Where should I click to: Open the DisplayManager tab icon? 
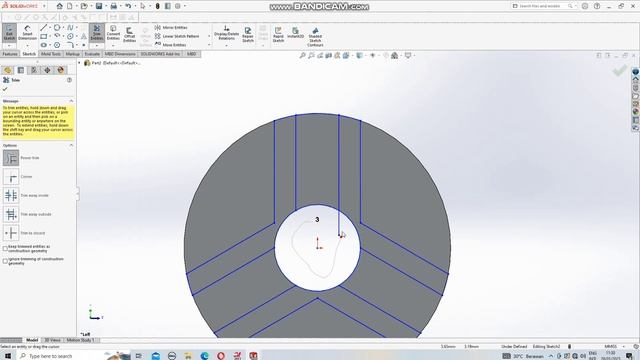60,70
